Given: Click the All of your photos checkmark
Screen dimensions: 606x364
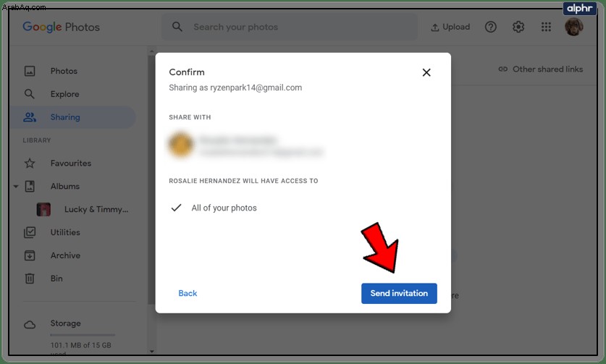Looking at the screenshot, I should tap(176, 208).
